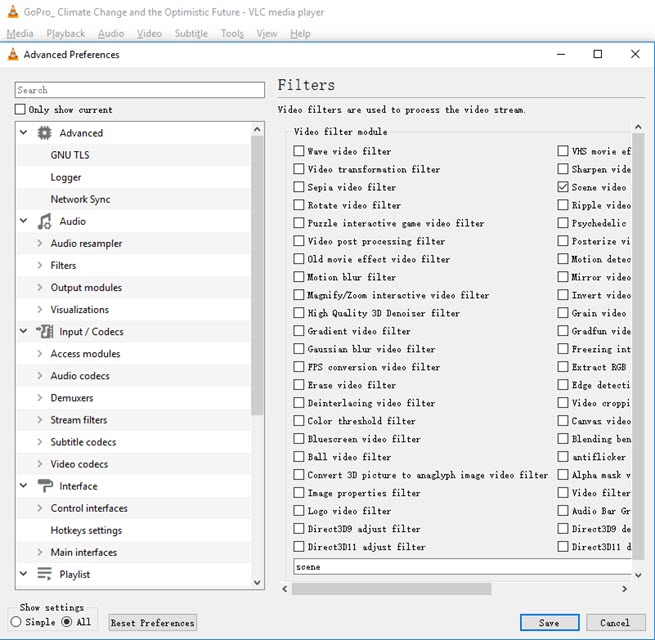Select Logger tree item
Screen dimensions: 655x640
tap(66, 177)
